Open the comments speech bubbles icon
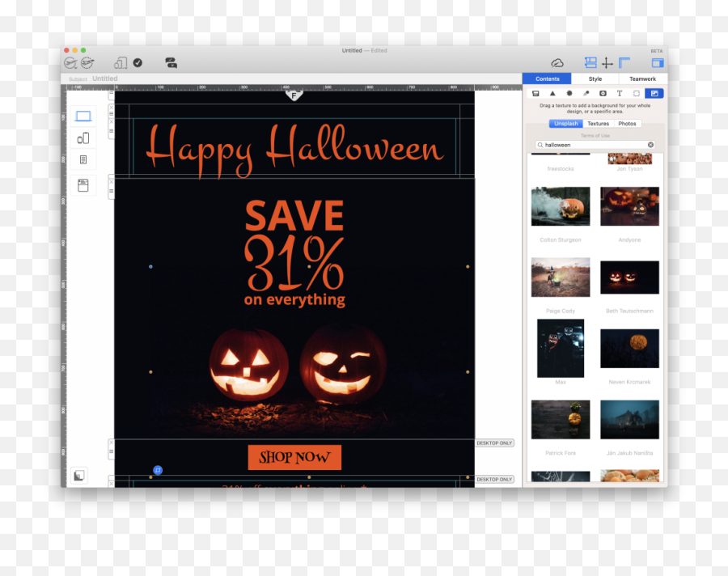The width and height of the screenshot is (728, 576). tap(171, 63)
